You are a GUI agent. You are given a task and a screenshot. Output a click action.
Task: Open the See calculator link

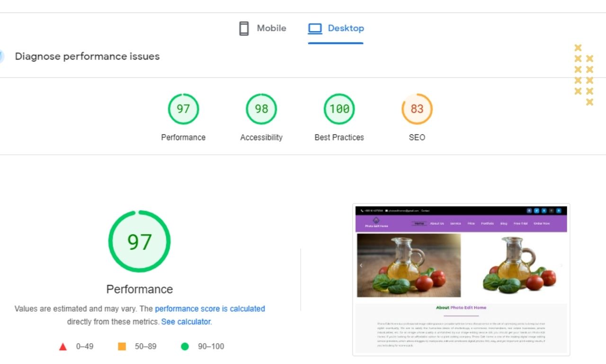coord(186,321)
